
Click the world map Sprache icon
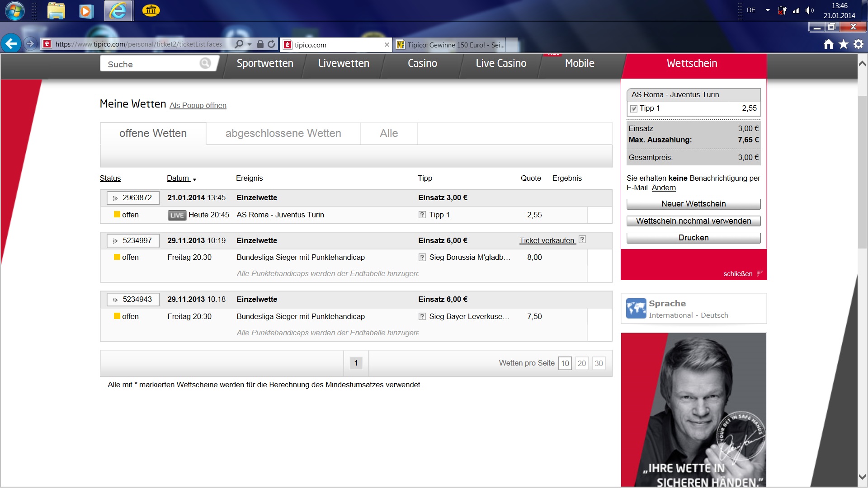tap(636, 309)
